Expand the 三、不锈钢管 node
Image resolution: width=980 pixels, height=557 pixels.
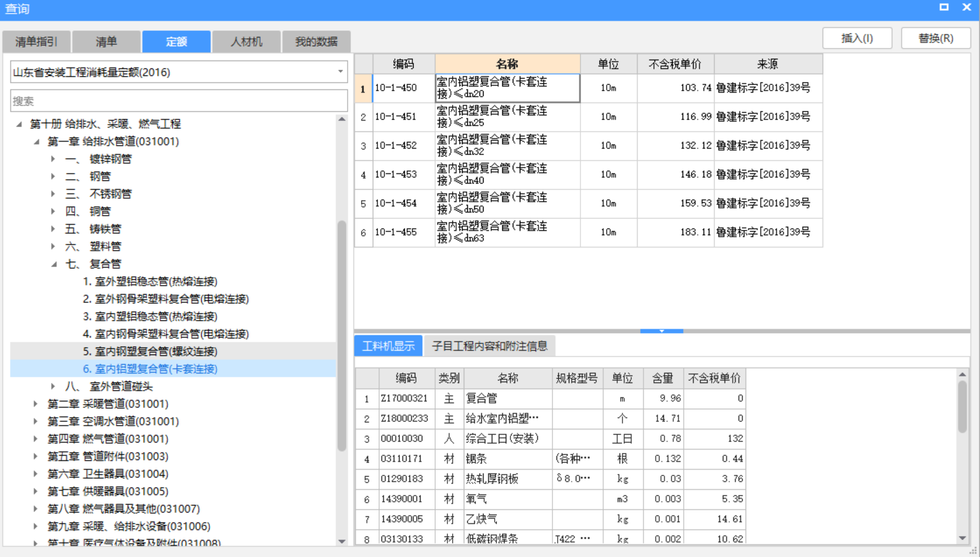click(x=53, y=194)
